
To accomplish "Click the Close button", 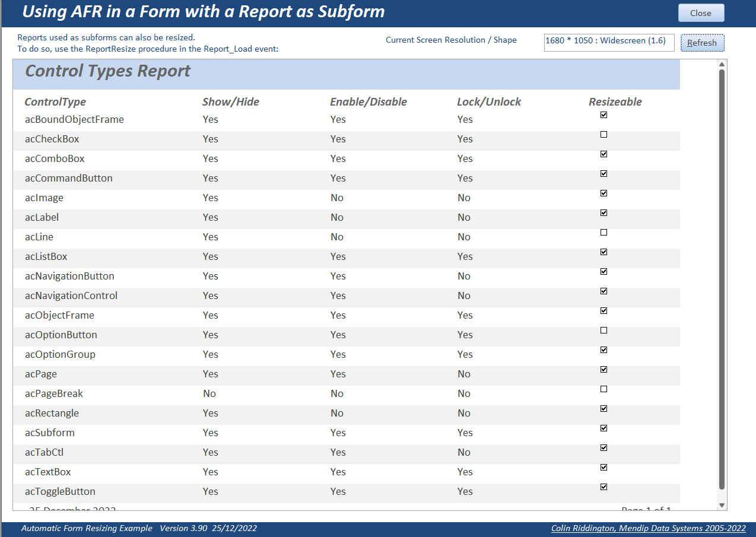I will 701,13.
